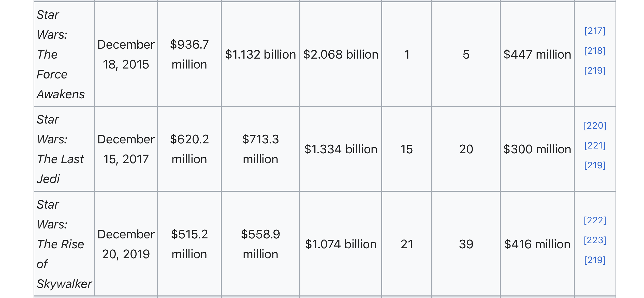Click the $447 million budget cell

pyautogui.click(x=537, y=55)
